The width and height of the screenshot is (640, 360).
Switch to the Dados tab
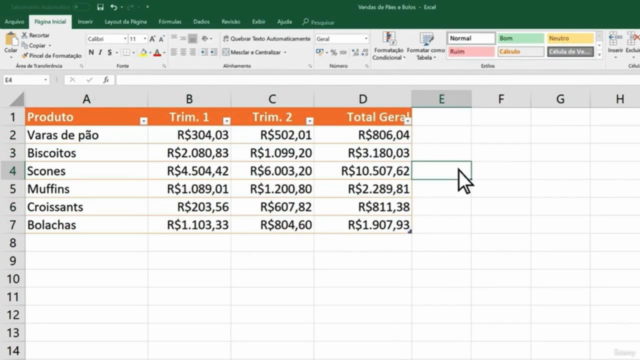point(201,22)
